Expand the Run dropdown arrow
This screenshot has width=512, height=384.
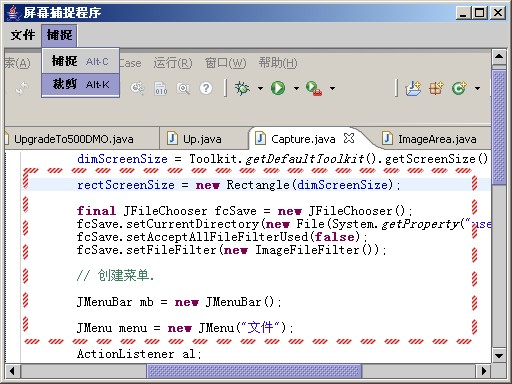(x=296, y=89)
